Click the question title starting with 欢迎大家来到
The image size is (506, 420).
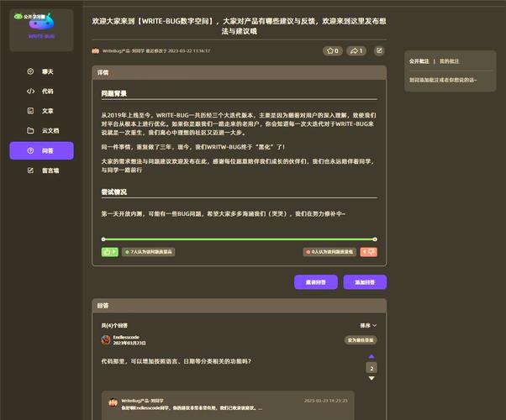click(x=239, y=26)
